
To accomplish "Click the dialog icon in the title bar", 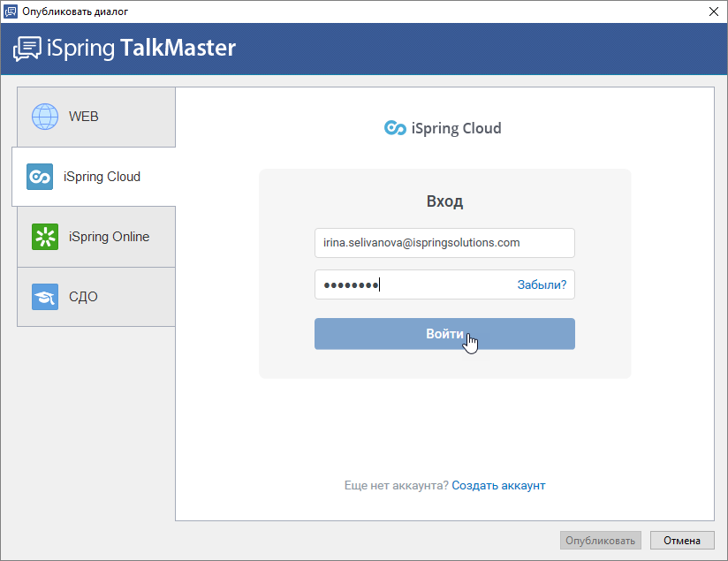I will pos(11,11).
